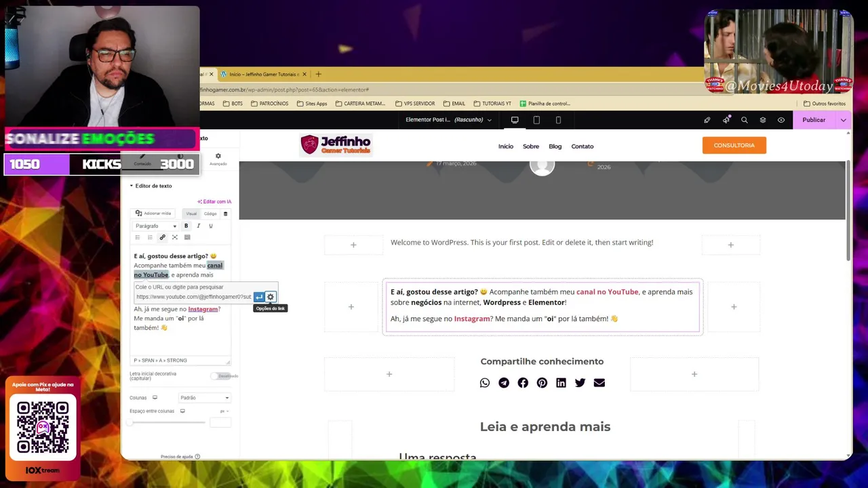Open the Colunas Padrão dropdown
Image resolution: width=868 pixels, height=488 pixels.
[204, 398]
